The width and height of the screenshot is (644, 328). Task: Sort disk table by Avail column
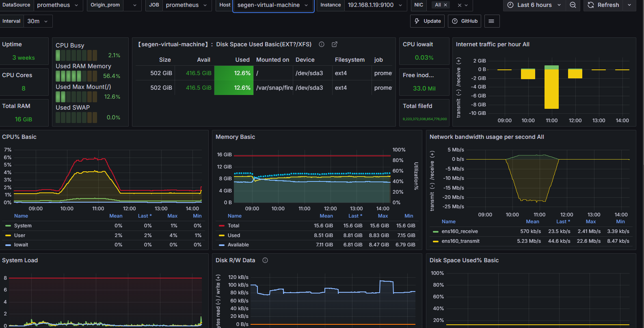(203, 60)
